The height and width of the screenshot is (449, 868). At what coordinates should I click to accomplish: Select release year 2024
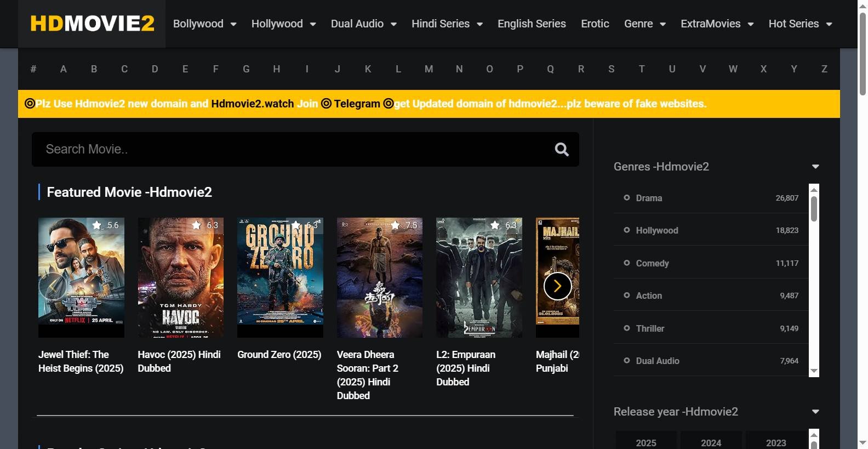pos(711,442)
